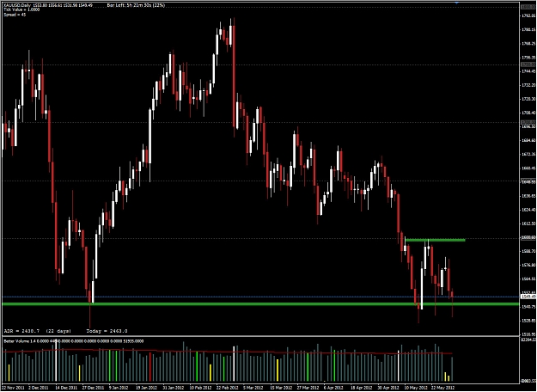The width and height of the screenshot is (537, 392).
Task: Click the 'Today = 2463.0' label
Action: 107,331
